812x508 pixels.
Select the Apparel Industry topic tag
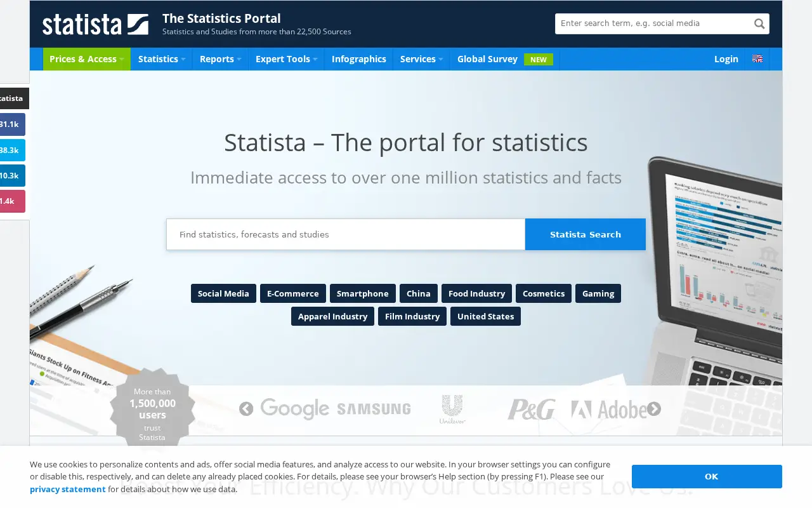(332, 316)
